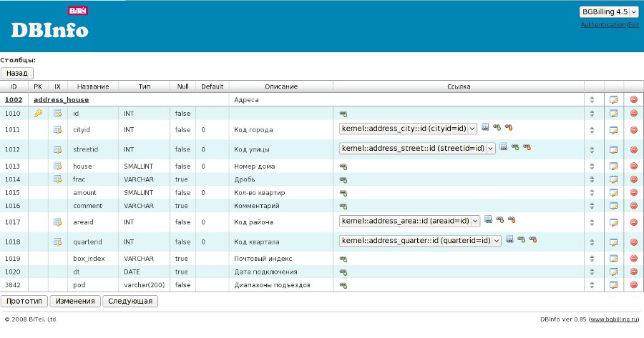Screen dimensions: 644x338
Task: Delete column row 1010 id
Action: [634, 113]
